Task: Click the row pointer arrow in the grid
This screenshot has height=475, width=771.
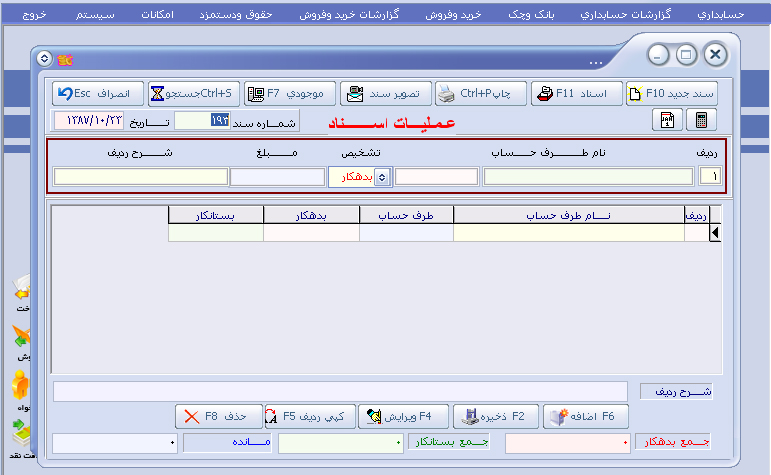Action: [x=715, y=233]
